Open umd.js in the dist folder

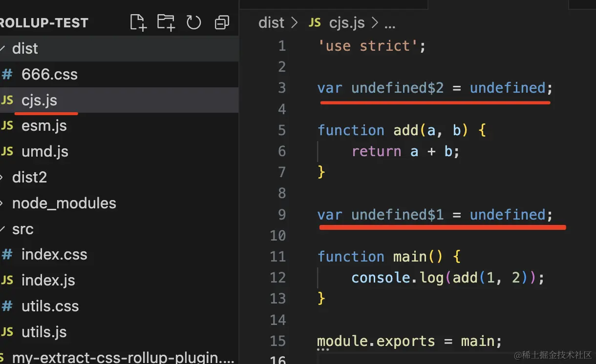click(x=119, y=152)
